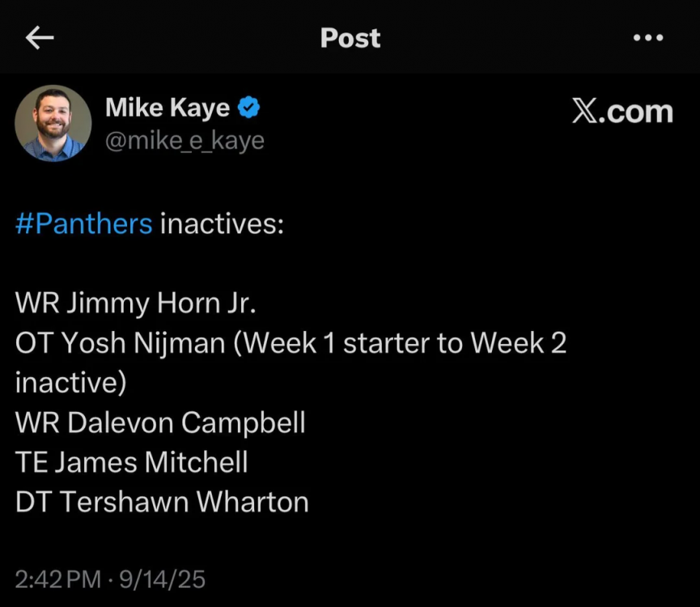Click the word "inactives:" after the hashtag
700x607 pixels.
tap(222, 223)
